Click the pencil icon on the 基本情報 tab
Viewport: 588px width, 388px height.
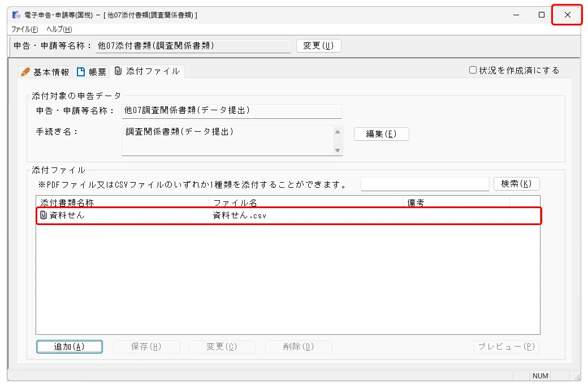coord(25,72)
